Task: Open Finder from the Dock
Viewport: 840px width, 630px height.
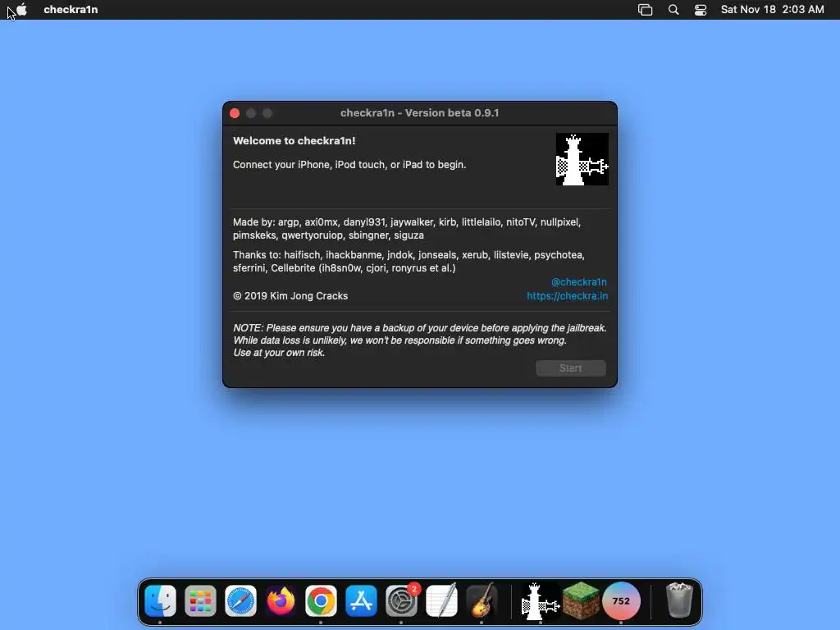Action: coord(160,600)
